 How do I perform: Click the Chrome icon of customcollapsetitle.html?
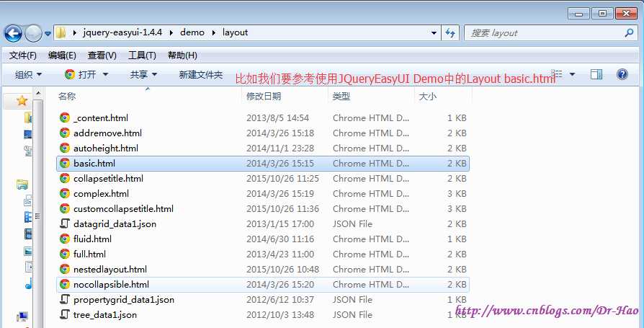(x=65, y=209)
